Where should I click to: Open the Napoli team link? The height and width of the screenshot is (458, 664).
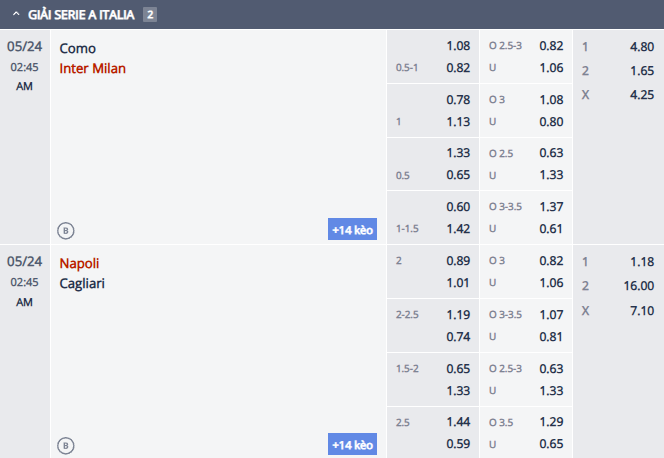pos(79,263)
